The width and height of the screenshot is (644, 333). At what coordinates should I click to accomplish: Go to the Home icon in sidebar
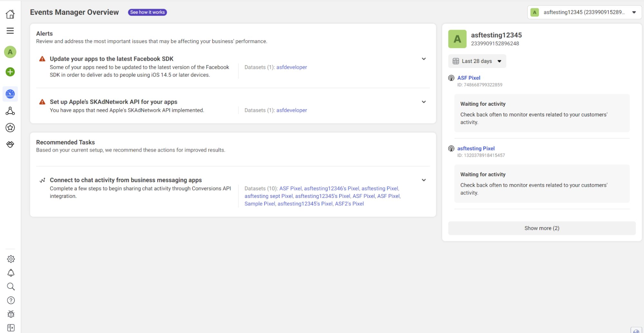(10, 14)
